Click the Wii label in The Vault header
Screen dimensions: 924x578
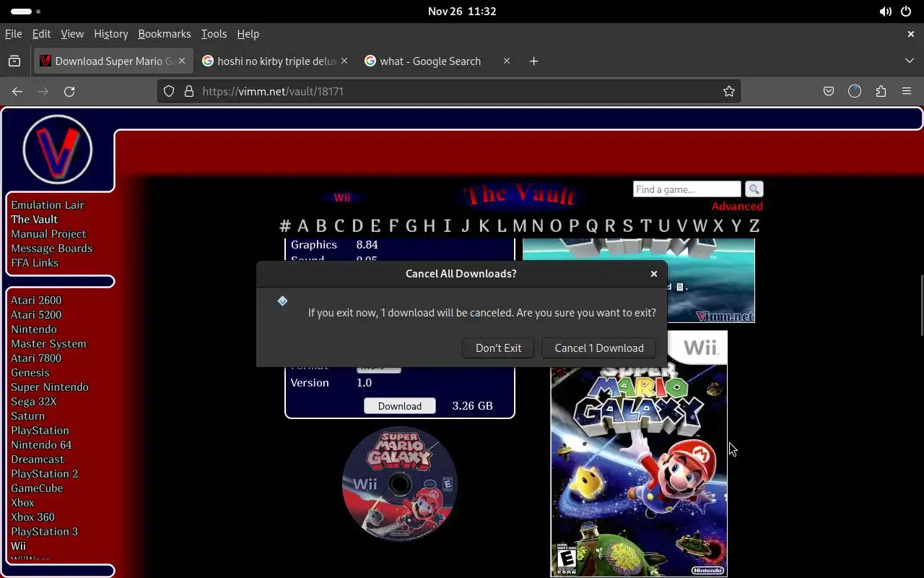pyautogui.click(x=341, y=198)
